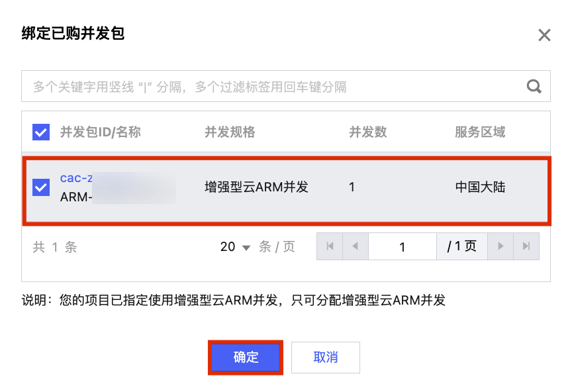Click the page number input box
The height and width of the screenshot is (392, 572).
pos(402,247)
